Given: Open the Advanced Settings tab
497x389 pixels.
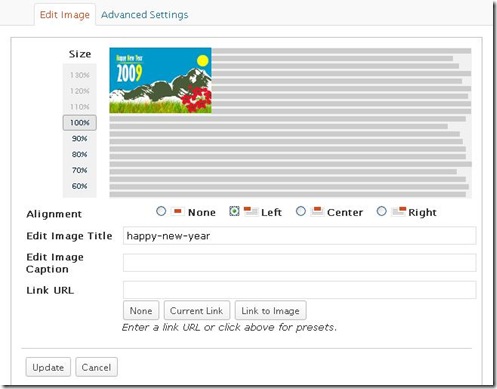Looking at the screenshot, I should [x=145, y=15].
